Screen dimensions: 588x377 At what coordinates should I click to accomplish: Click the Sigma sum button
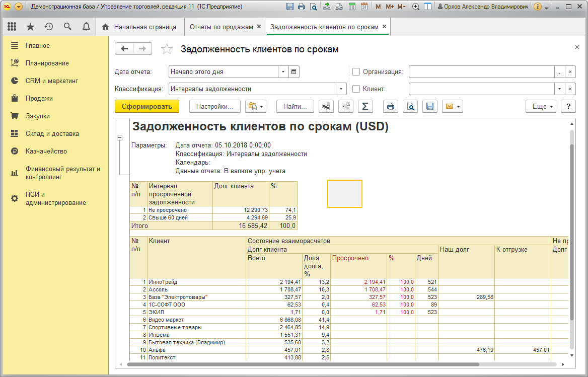click(x=365, y=106)
